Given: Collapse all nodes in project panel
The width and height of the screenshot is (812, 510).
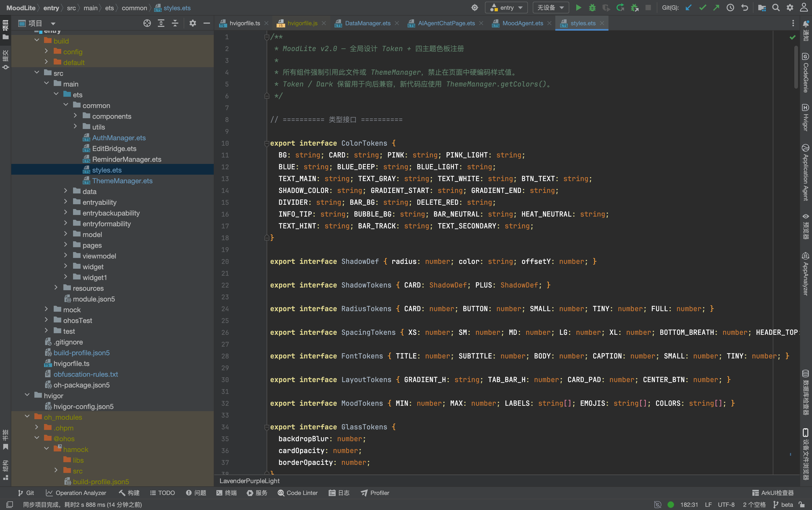Looking at the screenshot, I should point(175,23).
